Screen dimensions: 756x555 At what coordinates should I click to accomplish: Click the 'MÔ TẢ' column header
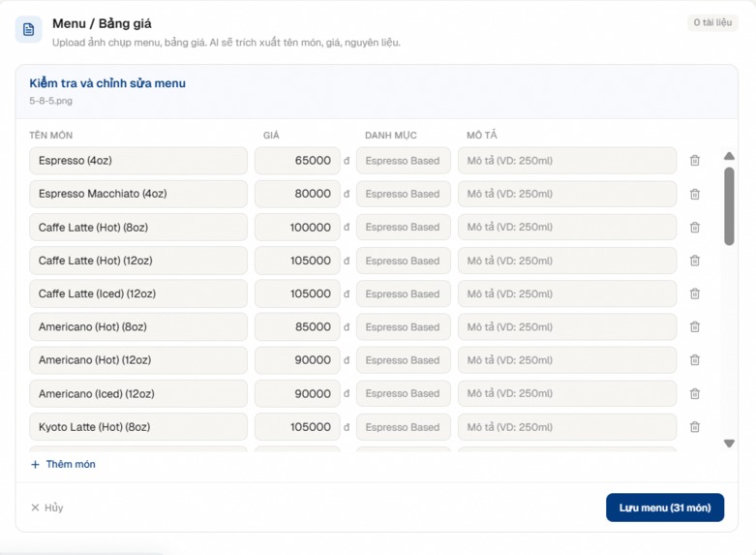point(482,136)
